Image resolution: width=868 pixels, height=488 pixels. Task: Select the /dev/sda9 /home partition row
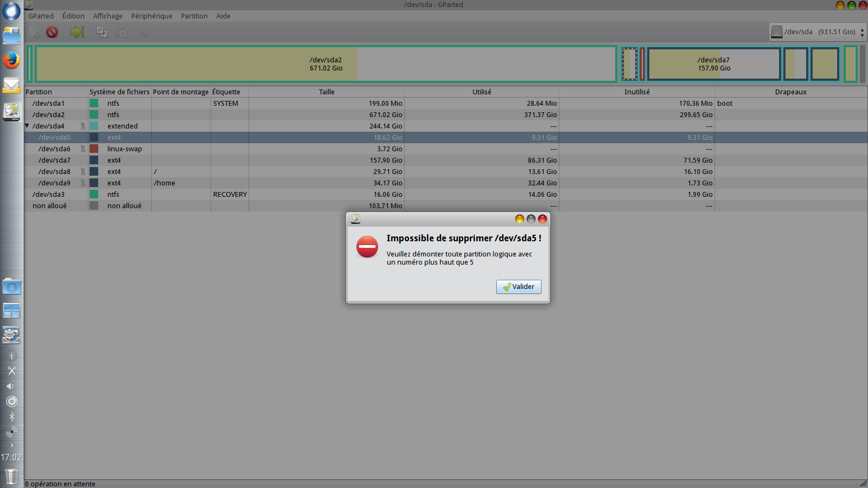pos(446,183)
